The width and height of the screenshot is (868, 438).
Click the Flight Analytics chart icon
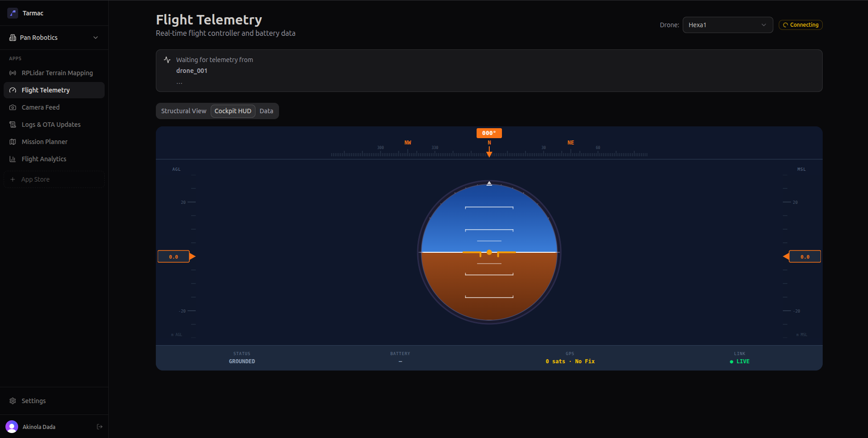pyautogui.click(x=13, y=159)
